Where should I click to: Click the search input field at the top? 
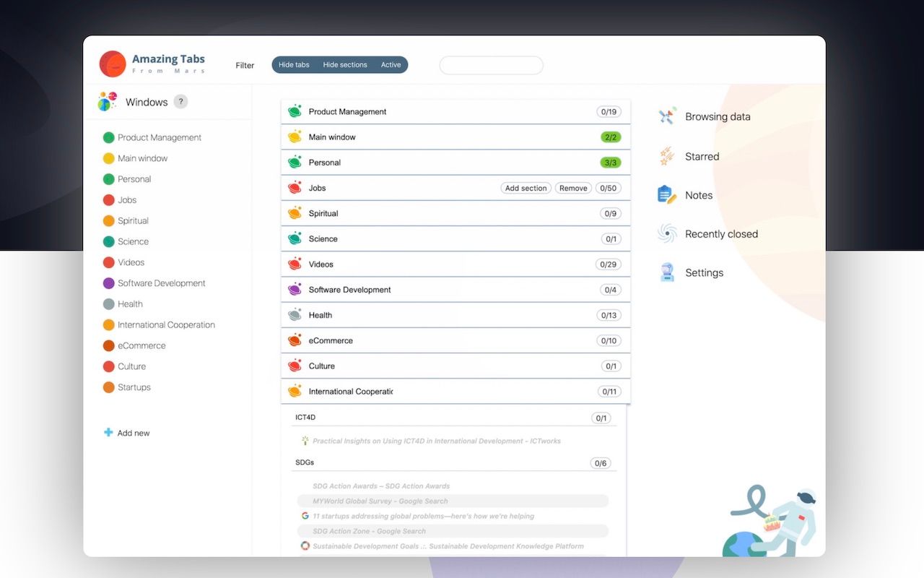point(491,65)
